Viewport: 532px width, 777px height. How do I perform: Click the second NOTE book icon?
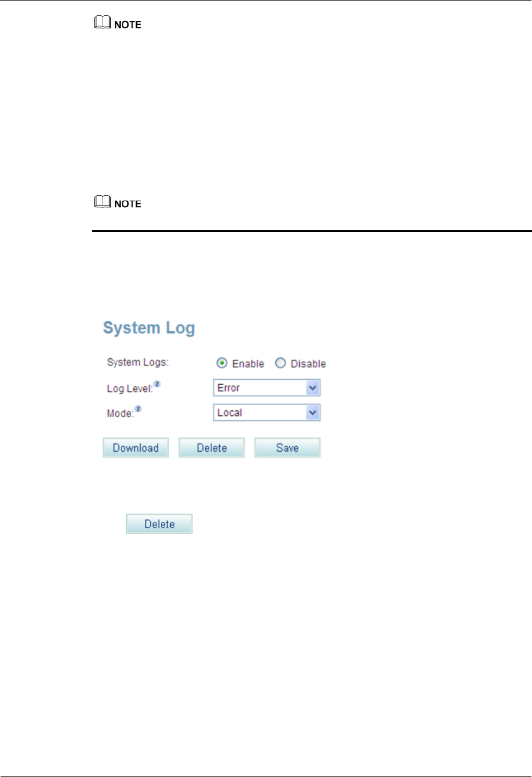tap(103, 202)
